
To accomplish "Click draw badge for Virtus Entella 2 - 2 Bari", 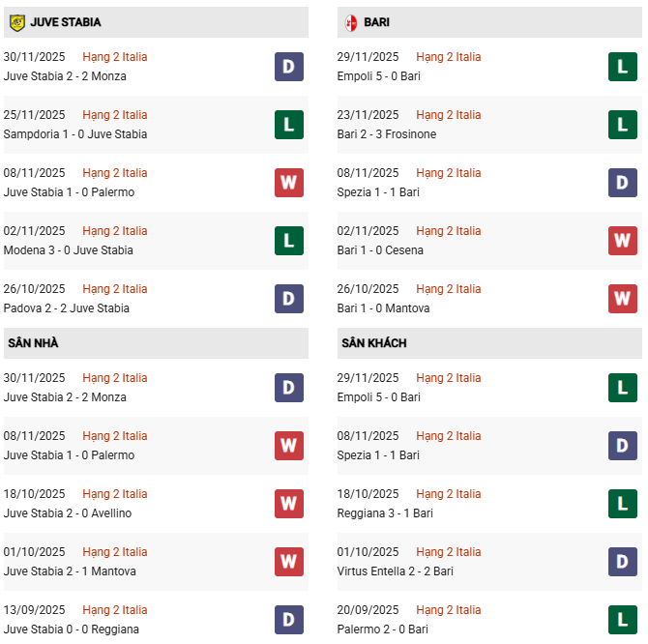I will (x=622, y=562).
